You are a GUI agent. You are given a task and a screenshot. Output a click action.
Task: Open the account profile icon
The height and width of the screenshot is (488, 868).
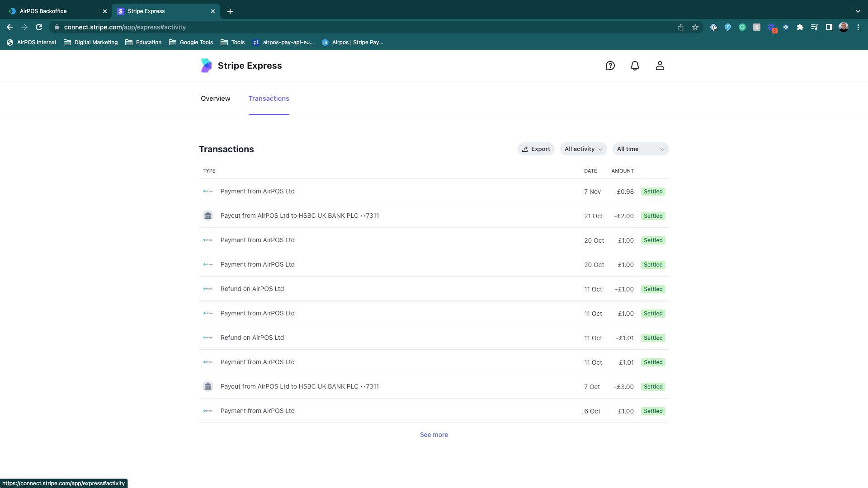(x=660, y=66)
